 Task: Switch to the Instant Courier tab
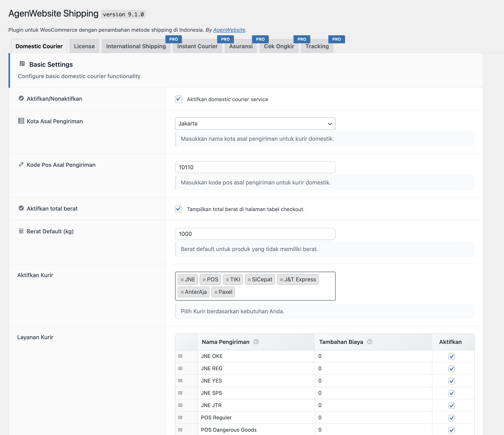197,46
